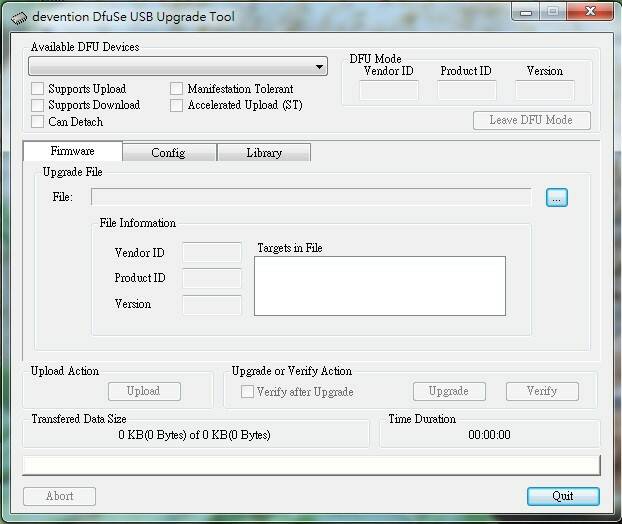Switch to the Firmware tab

tap(73, 151)
